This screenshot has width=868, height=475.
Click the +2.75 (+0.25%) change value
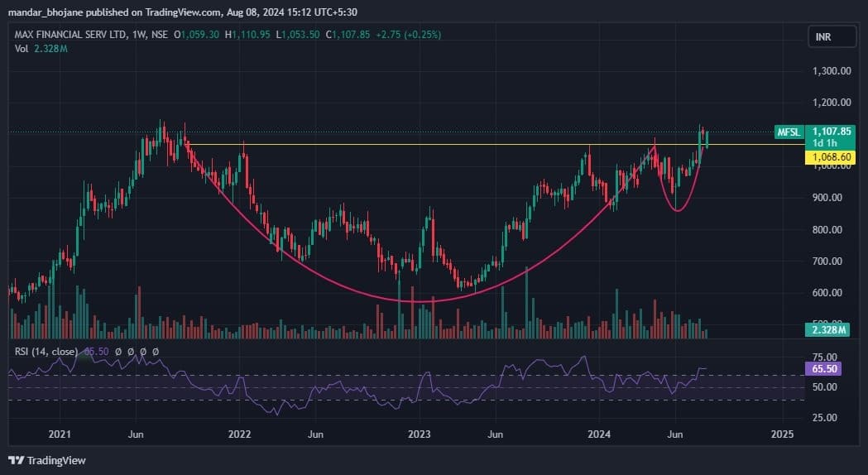tap(409, 34)
